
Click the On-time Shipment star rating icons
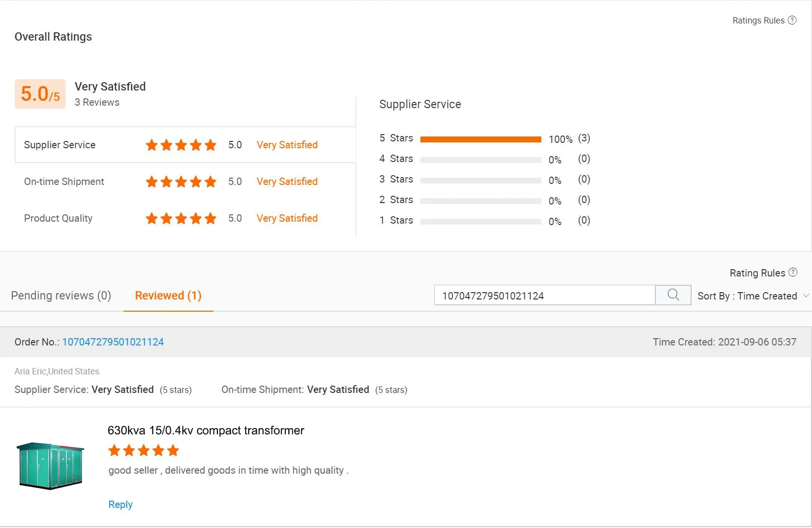(181, 182)
